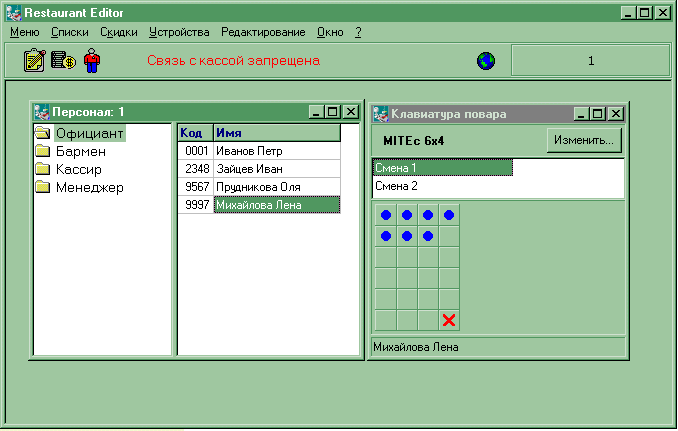
Task: Click the fourth blue dot key in top row
Action: point(449,215)
